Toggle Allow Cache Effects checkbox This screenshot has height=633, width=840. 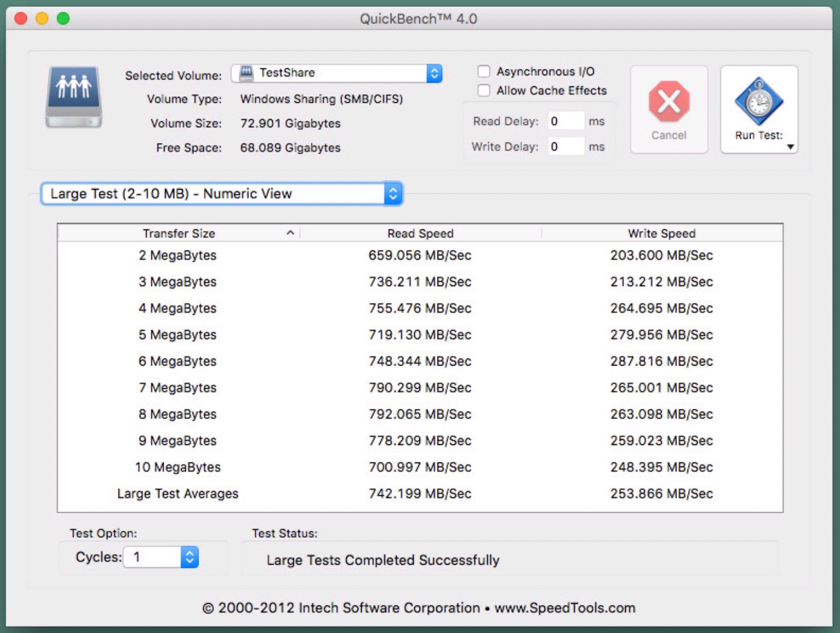pos(484,91)
